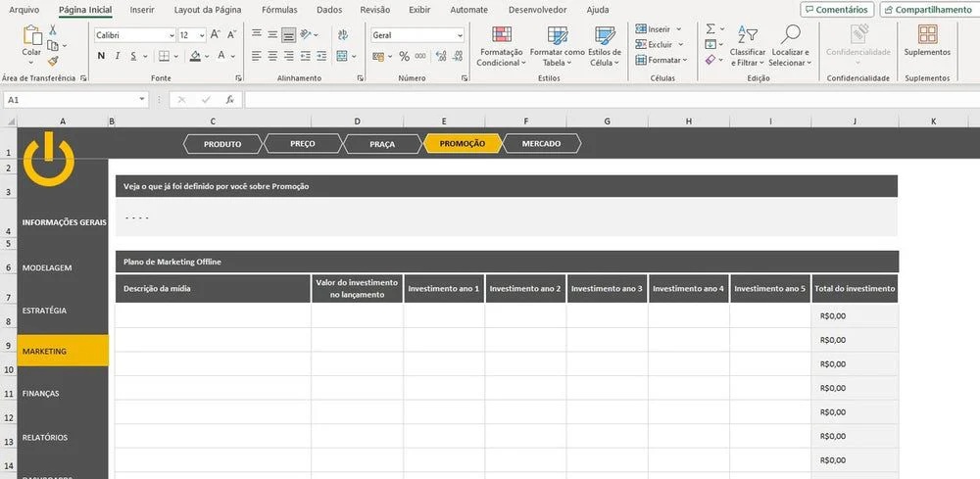Open the Geral number format dropdown

(x=460, y=35)
